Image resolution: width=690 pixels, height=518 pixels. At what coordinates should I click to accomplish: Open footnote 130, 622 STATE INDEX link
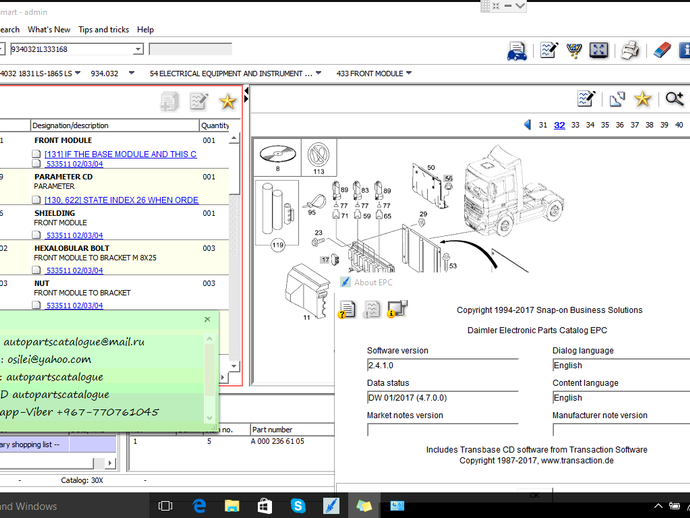[x=121, y=200]
